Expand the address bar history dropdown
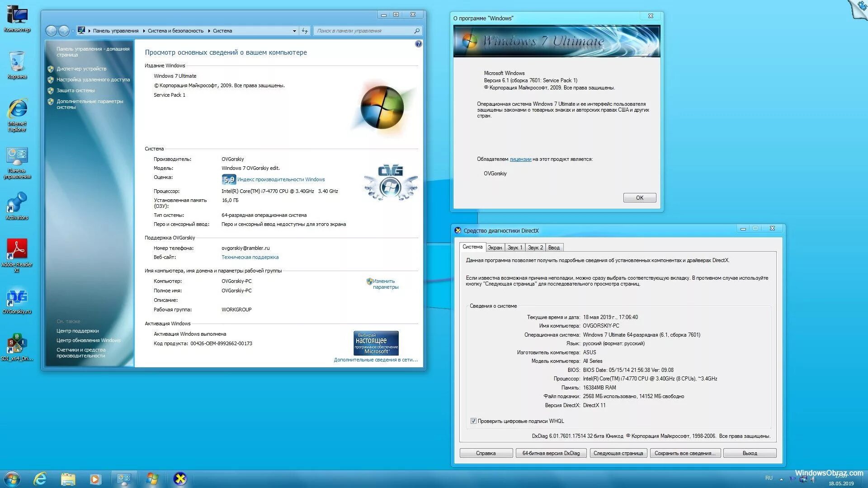The width and height of the screenshot is (868, 488). [x=294, y=31]
